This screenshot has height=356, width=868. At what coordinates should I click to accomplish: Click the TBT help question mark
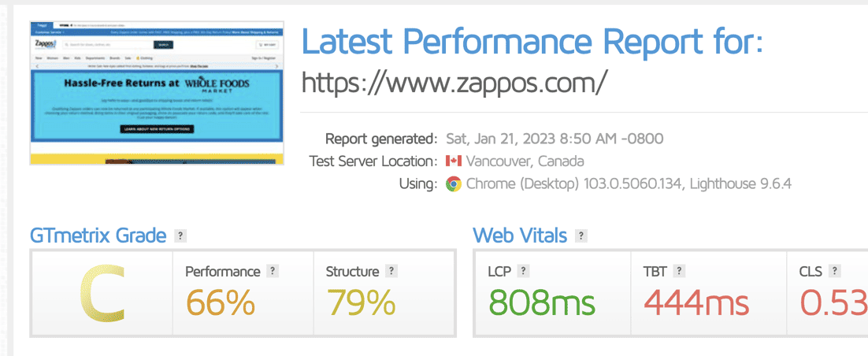pyautogui.click(x=679, y=271)
